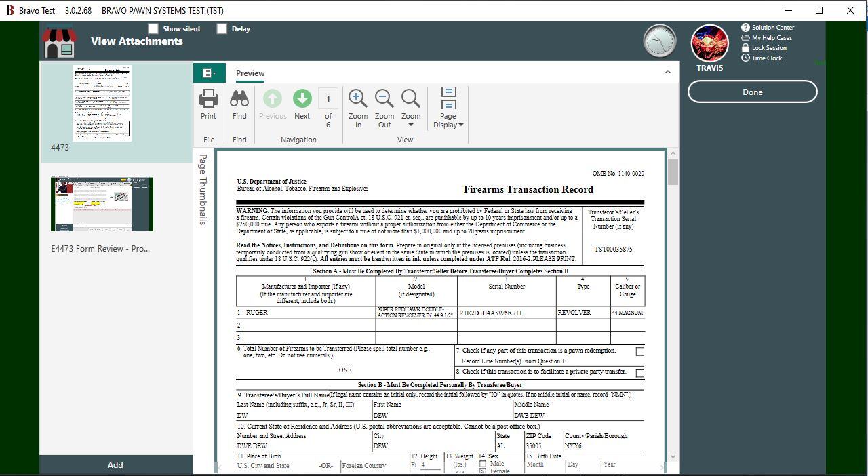Expand the Page Thumbnails side panel
The image size is (868, 476).
[x=202, y=189]
